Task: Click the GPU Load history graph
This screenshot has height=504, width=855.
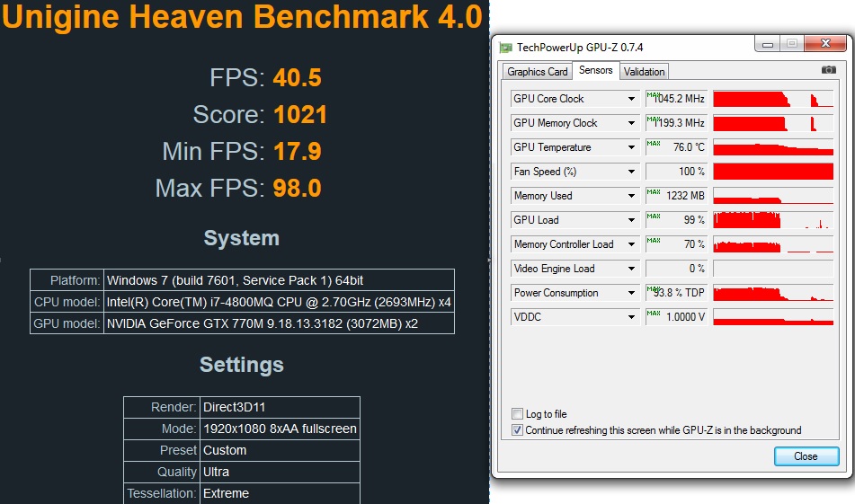Action: tap(773, 220)
